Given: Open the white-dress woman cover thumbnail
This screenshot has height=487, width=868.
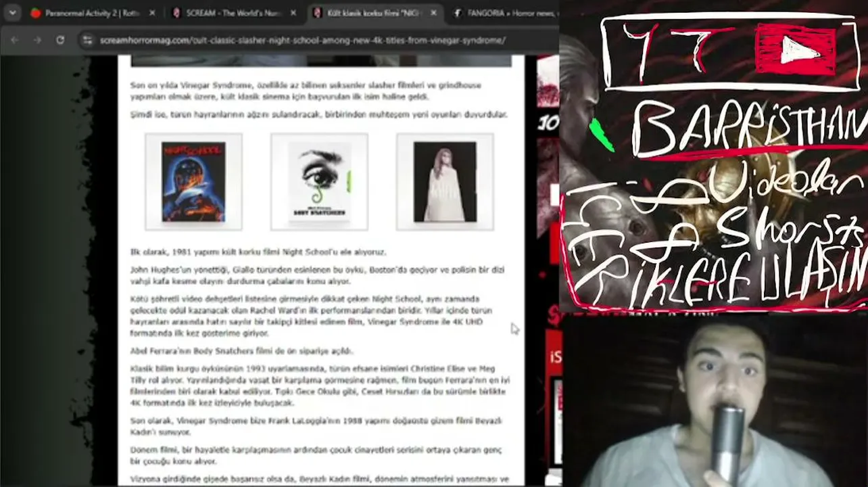Looking at the screenshot, I should click(x=445, y=182).
